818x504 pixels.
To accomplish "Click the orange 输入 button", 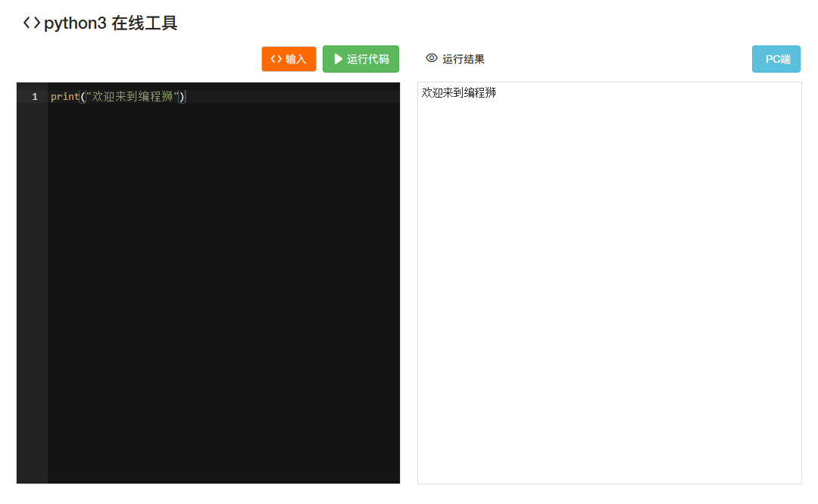I will tap(289, 59).
